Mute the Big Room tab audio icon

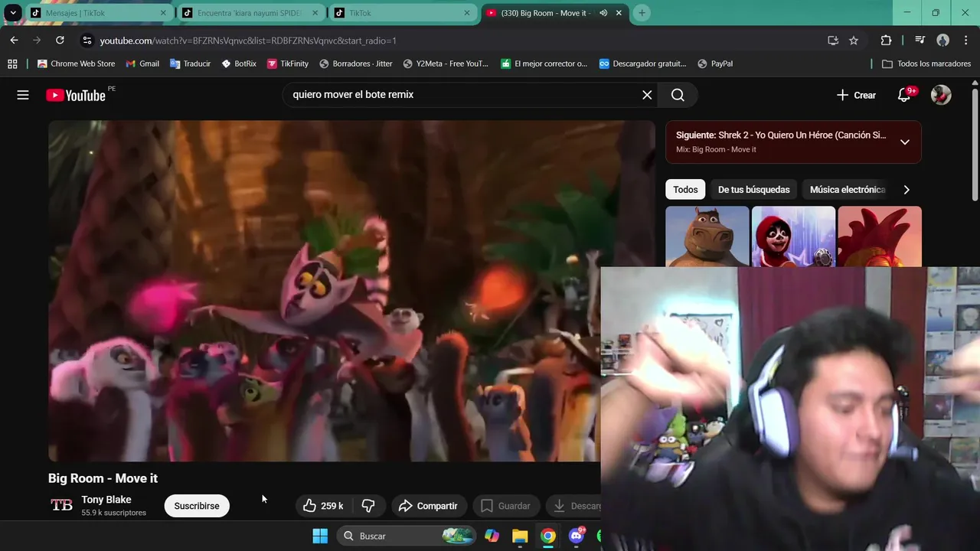point(603,13)
